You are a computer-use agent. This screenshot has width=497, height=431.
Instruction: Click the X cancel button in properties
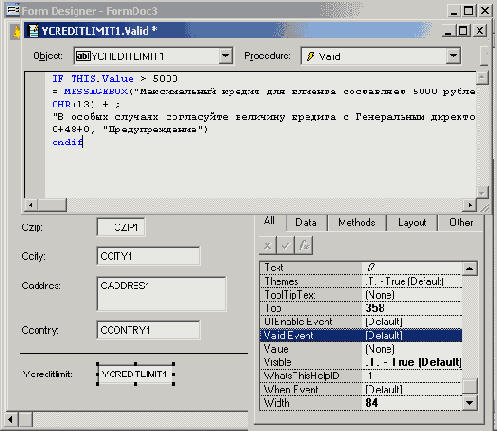point(267,246)
